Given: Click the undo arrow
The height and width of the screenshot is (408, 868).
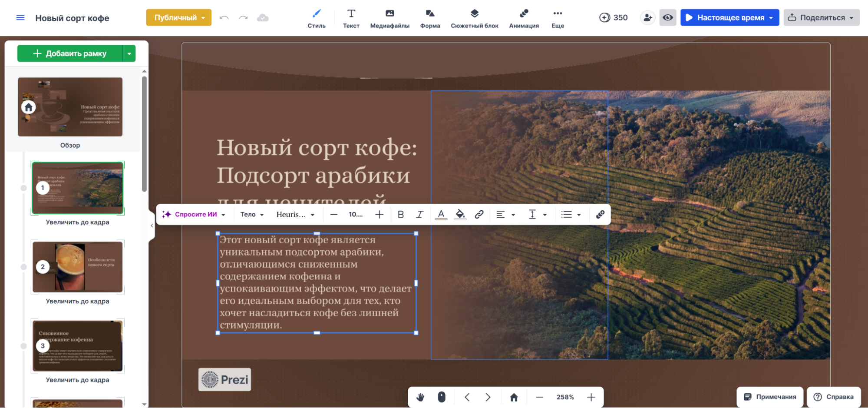Looking at the screenshot, I should 224,18.
